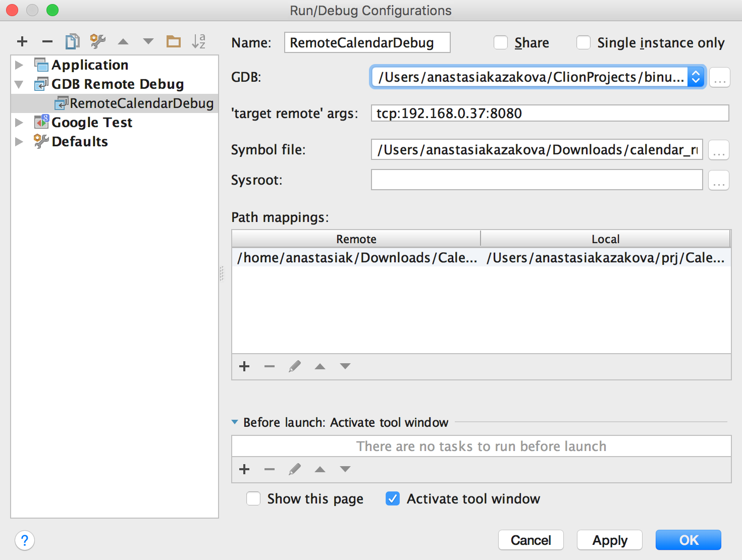The image size is (742, 560).
Task: Remove the selected configuration
Action: click(47, 41)
